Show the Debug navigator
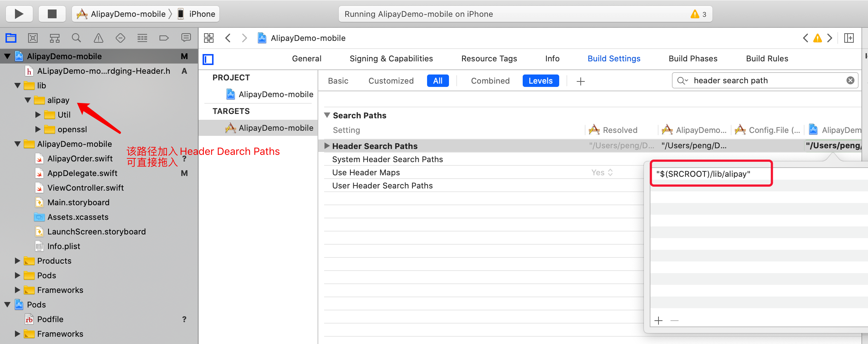The height and width of the screenshot is (344, 868). (142, 38)
